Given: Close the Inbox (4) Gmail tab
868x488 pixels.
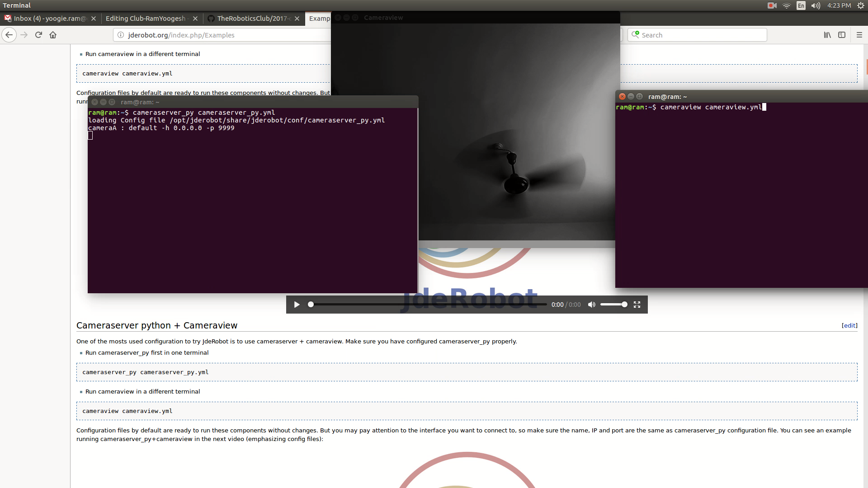Looking at the screenshot, I should pos(94,19).
